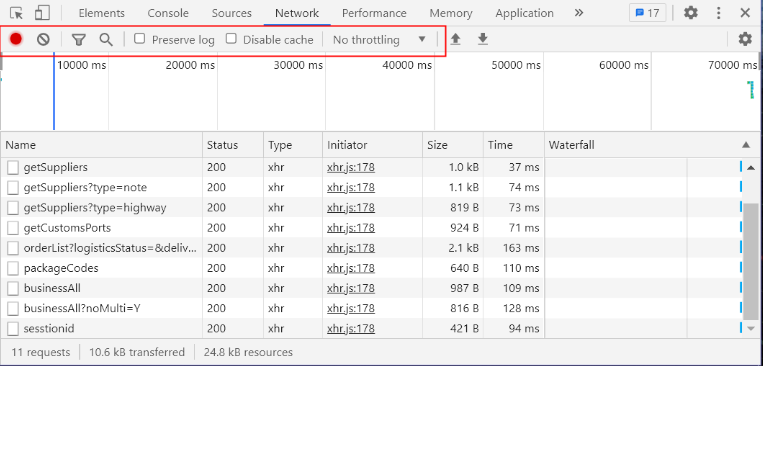Image resolution: width=763 pixels, height=470 pixels.
Task: Enable the Disable cache checkbox
Action: tap(231, 38)
